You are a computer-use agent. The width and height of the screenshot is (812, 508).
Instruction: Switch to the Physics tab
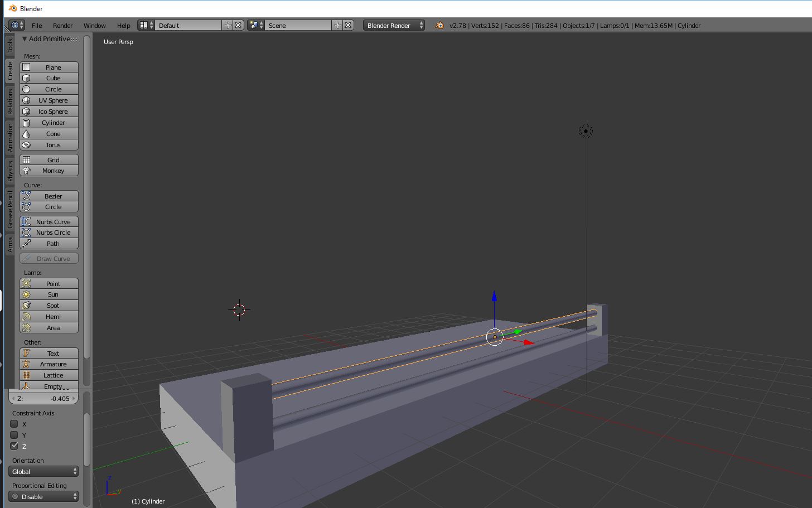coord(9,172)
